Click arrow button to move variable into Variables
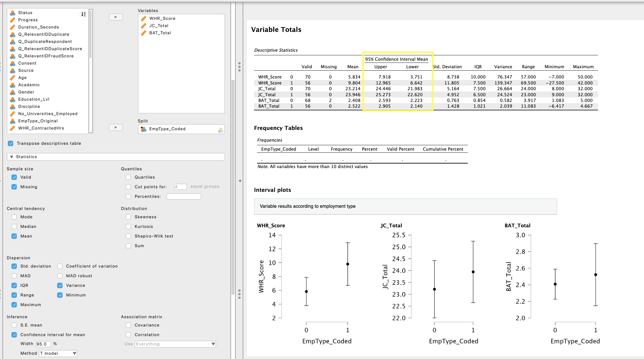Screen dimensions: 644x359 click(x=116, y=17)
